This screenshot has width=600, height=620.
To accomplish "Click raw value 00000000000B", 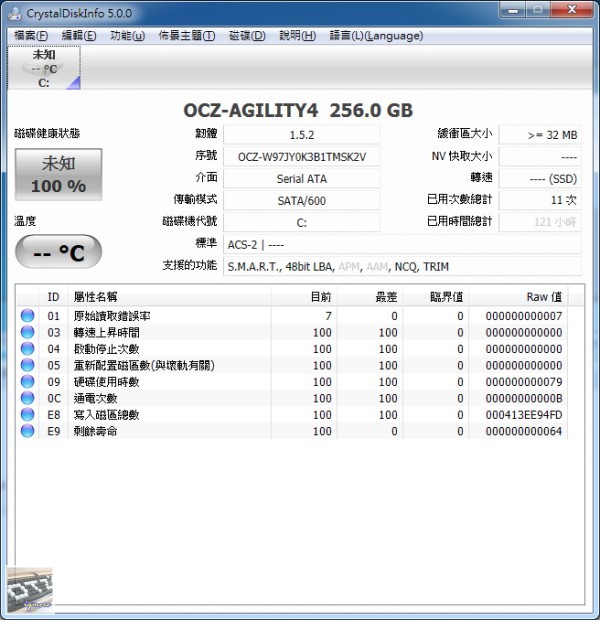I will [524, 398].
